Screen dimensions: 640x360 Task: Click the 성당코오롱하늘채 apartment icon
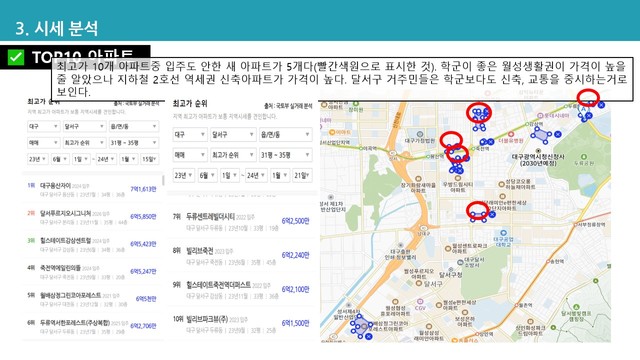[x=501, y=184]
